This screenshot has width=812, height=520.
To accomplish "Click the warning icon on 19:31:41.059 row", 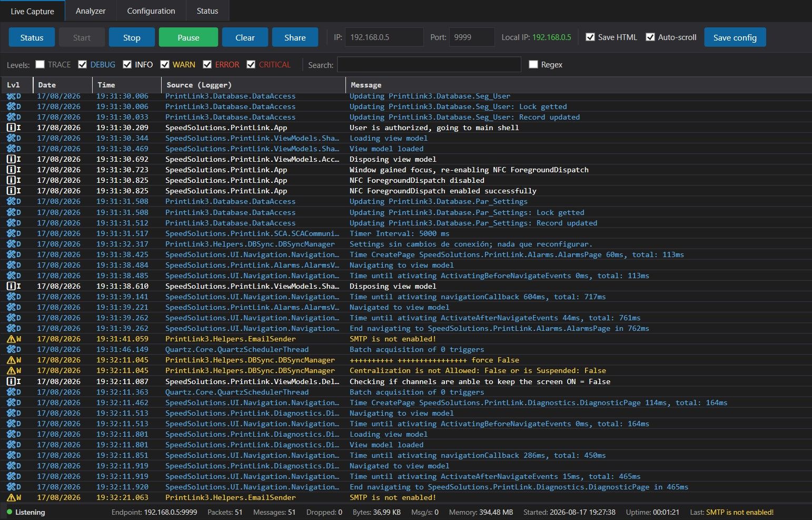I will pyautogui.click(x=11, y=339).
